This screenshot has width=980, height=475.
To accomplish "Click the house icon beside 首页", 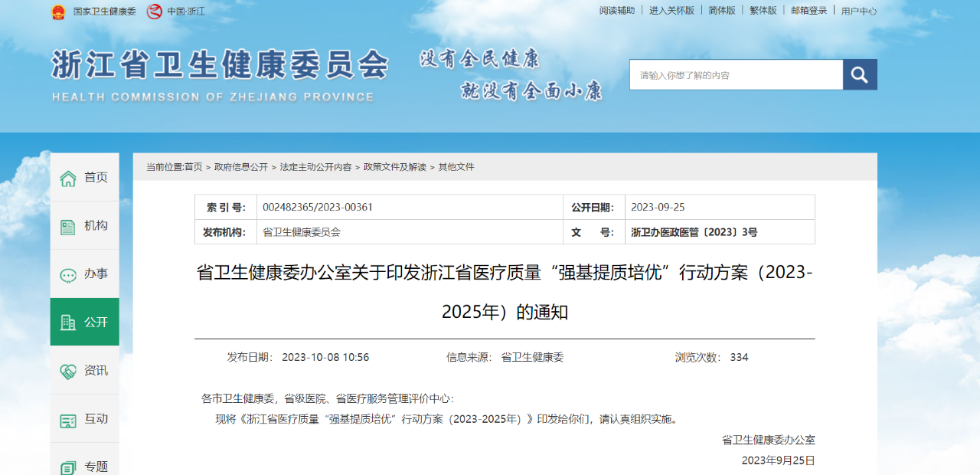I will click(x=68, y=178).
